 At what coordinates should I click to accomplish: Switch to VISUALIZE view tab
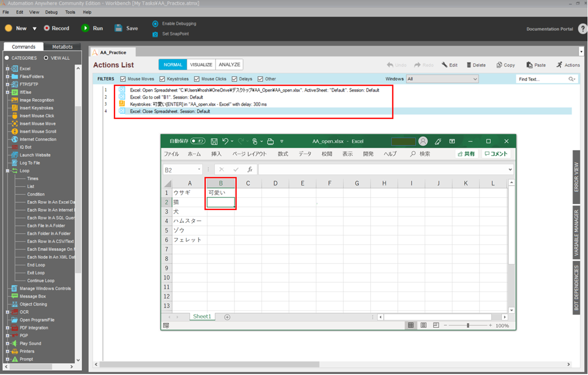tap(201, 65)
